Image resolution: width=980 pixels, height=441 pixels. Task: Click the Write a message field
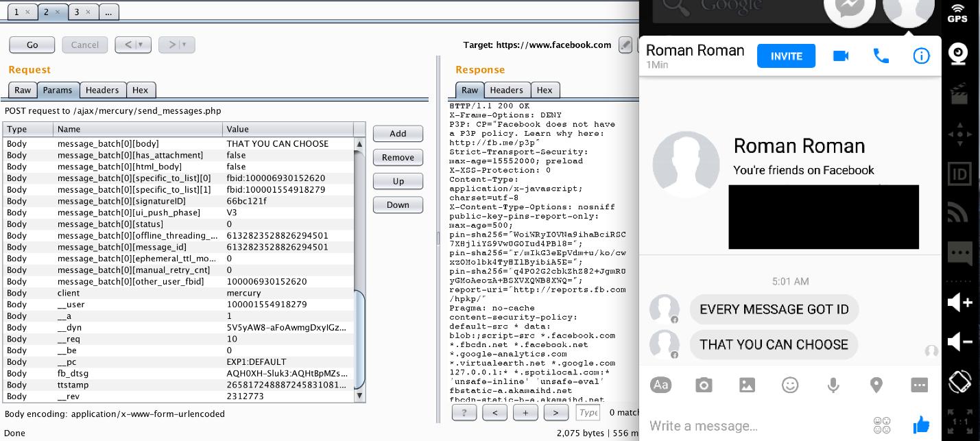[x=754, y=425]
